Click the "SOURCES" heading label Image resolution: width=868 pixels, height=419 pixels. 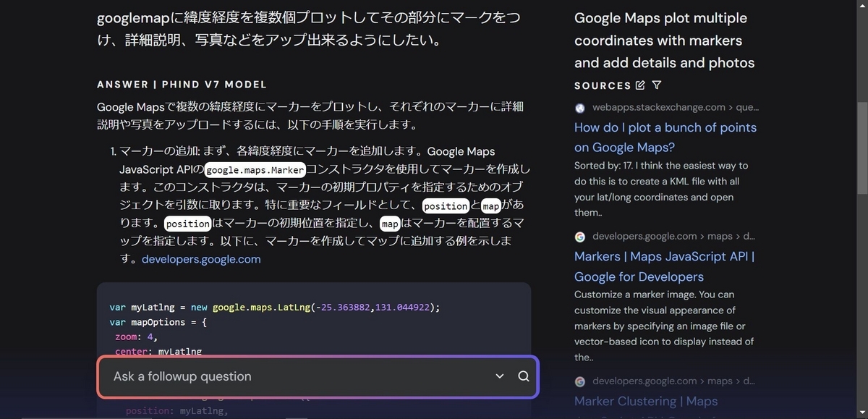(603, 85)
